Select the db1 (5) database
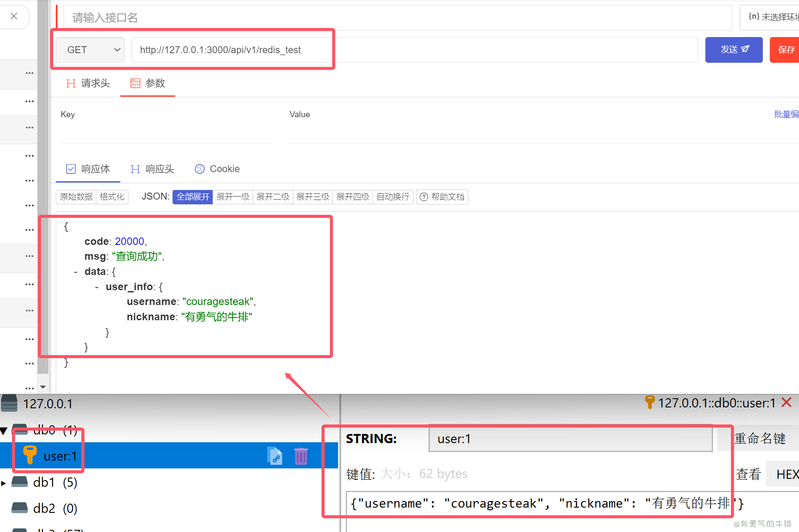This screenshot has height=532, width=799. point(55,482)
